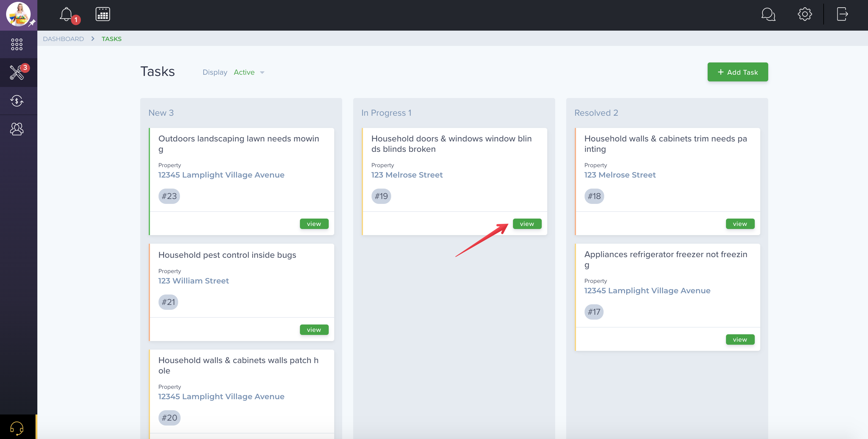
Task: Click title 'Household walls & cabinets trim needs painting'
Action: [x=665, y=144]
